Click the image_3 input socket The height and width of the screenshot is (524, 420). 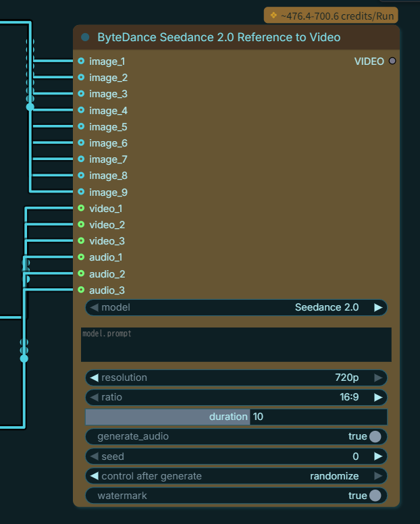(81, 94)
